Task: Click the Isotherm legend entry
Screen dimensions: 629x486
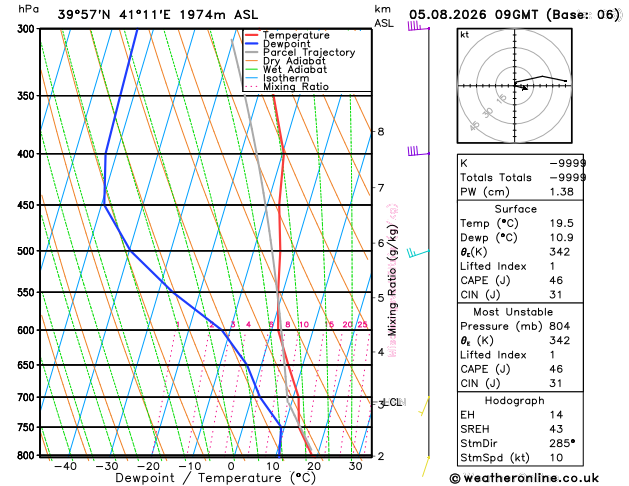Action: (286, 78)
